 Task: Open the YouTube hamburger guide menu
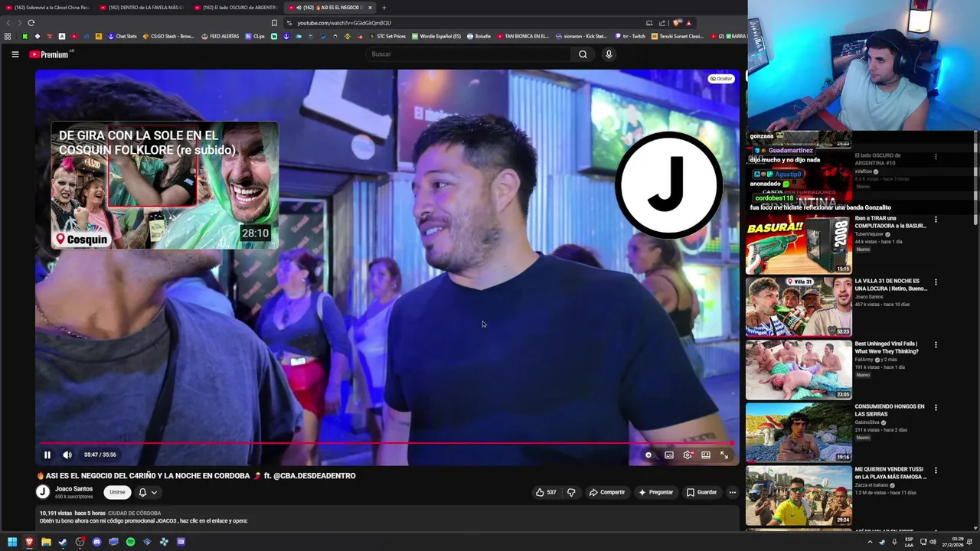(x=15, y=54)
